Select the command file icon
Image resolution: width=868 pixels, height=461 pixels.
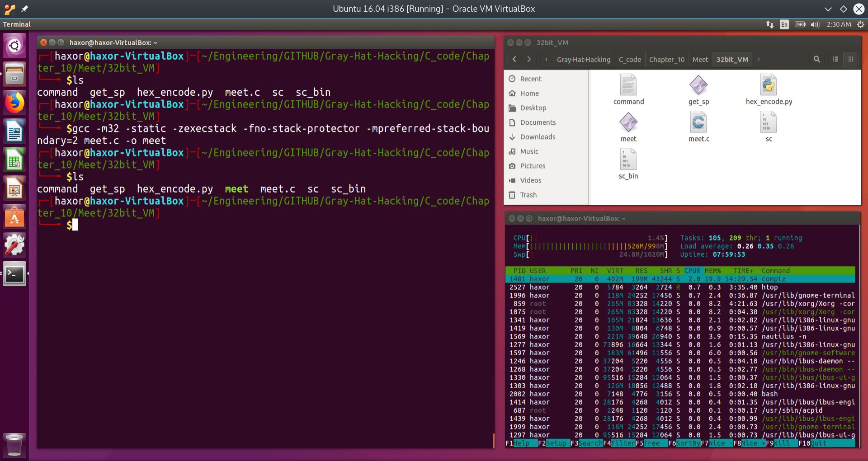click(x=628, y=85)
